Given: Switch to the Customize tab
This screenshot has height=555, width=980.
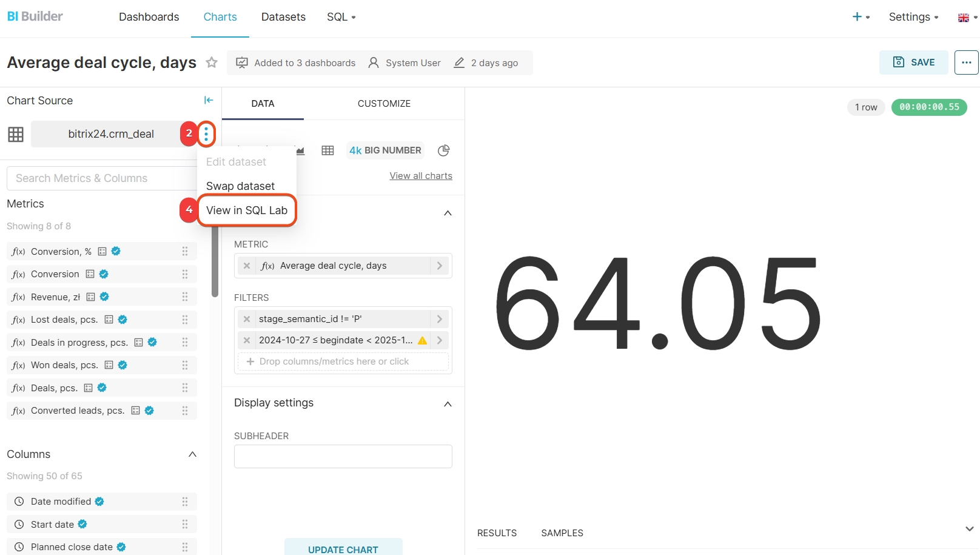Looking at the screenshot, I should (384, 104).
